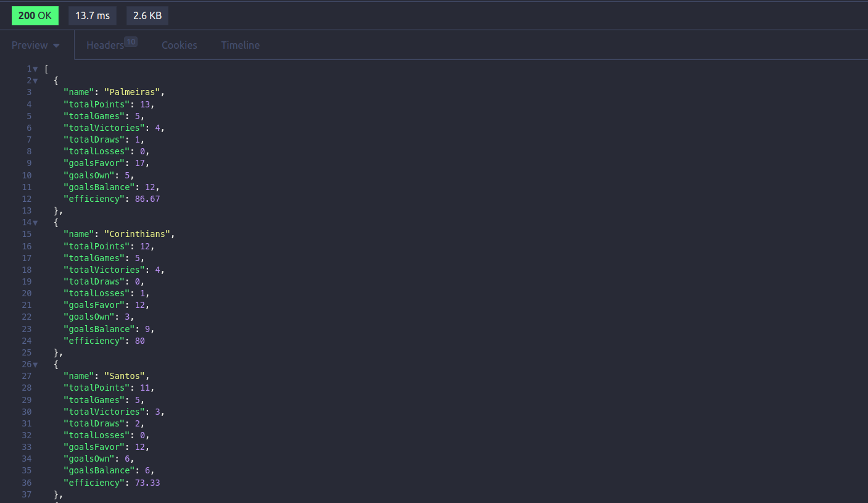Open the Timeline tab

pyautogui.click(x=240, y=44)
